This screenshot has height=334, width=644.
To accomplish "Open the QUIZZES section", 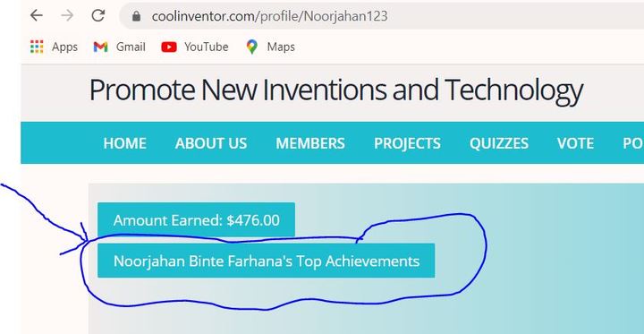I will point(499,143).
